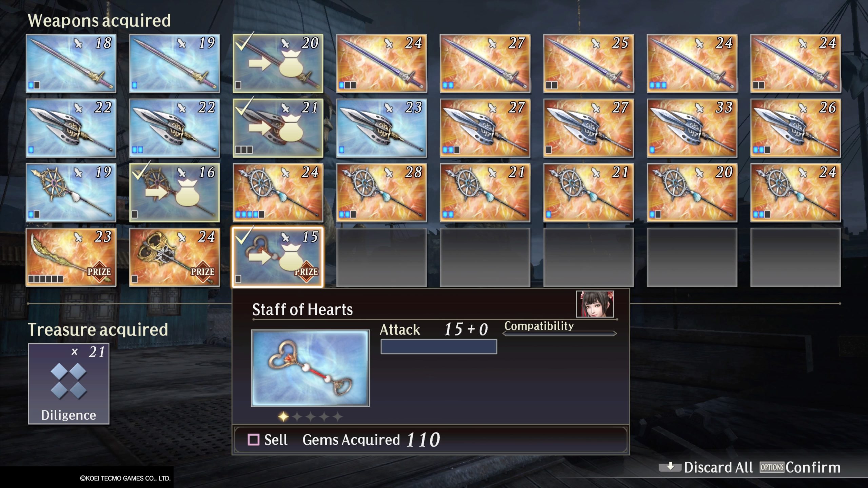Image resolution: width=868 pixels, height=488 pixels.
Task: Select the PRIZE golden mace attack 24
Action: 174,258
